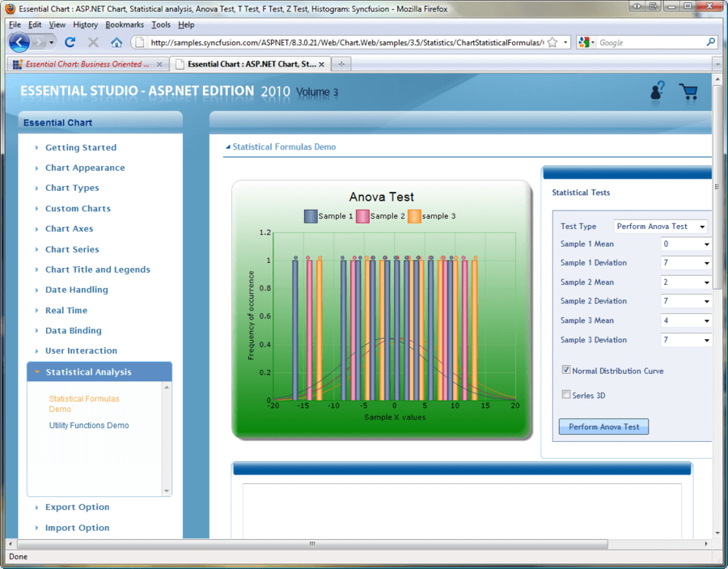
Task: Open the recent pages history dropdown arrow
Action: (51, 43)
